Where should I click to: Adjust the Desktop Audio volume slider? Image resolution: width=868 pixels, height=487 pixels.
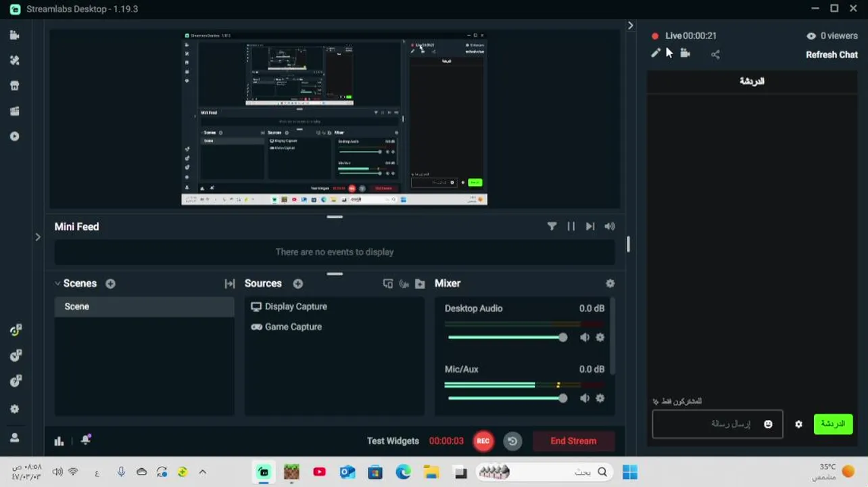pos(506,338)
